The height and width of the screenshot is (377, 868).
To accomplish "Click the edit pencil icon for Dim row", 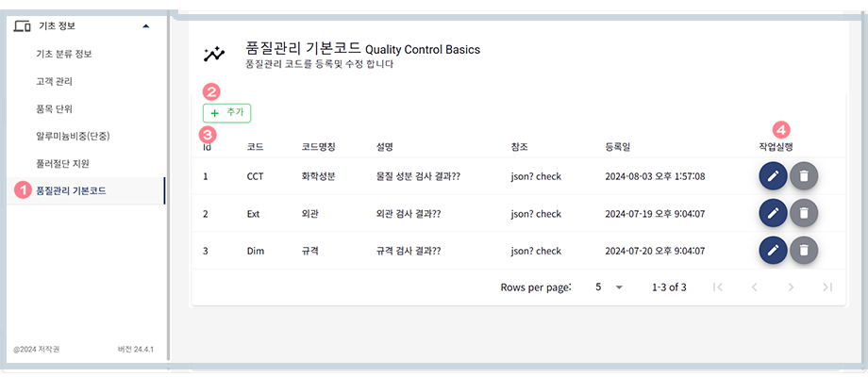I will click(x=773, y=250).
